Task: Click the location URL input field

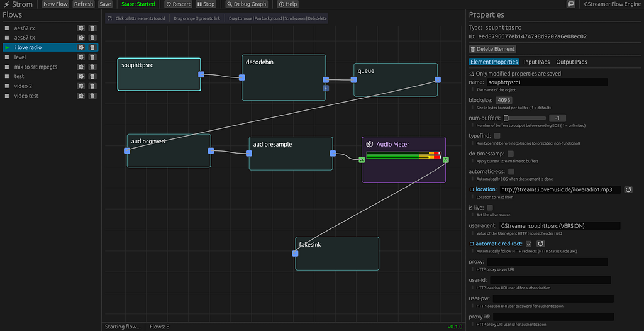Action: [x=560, y=189]
